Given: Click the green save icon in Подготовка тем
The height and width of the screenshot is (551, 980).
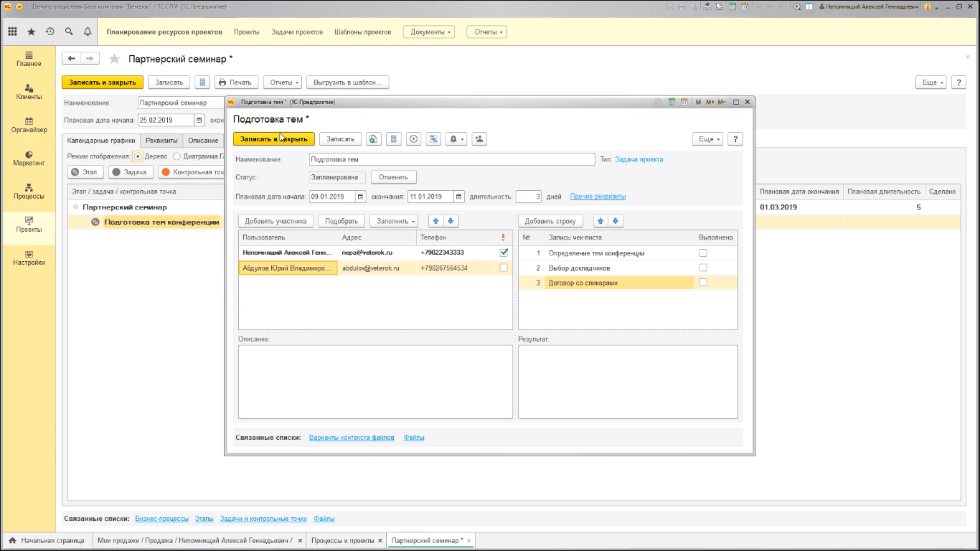Looking at the screenshot, I should pos(373,139).
